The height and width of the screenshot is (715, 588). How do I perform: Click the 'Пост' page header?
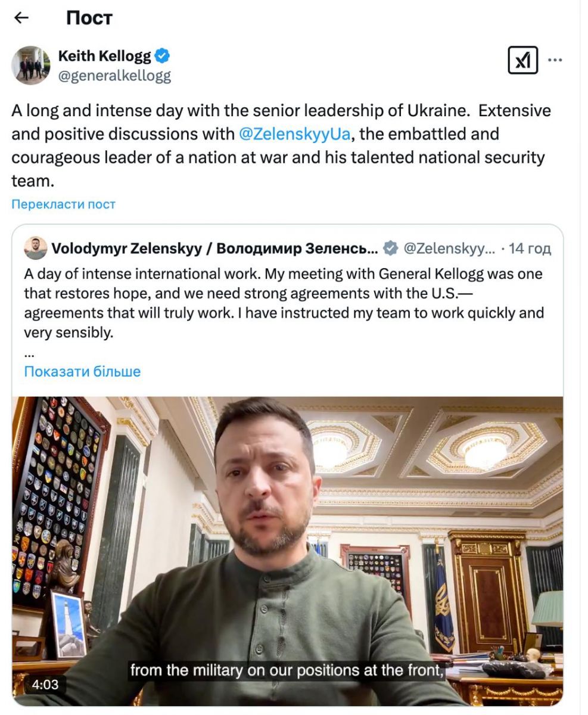(x=89, y=18)
